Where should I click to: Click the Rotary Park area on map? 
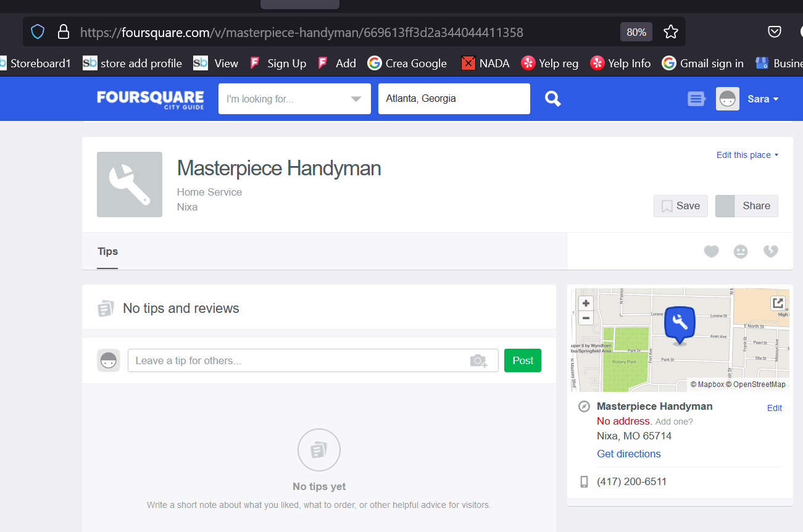(625, 362)
